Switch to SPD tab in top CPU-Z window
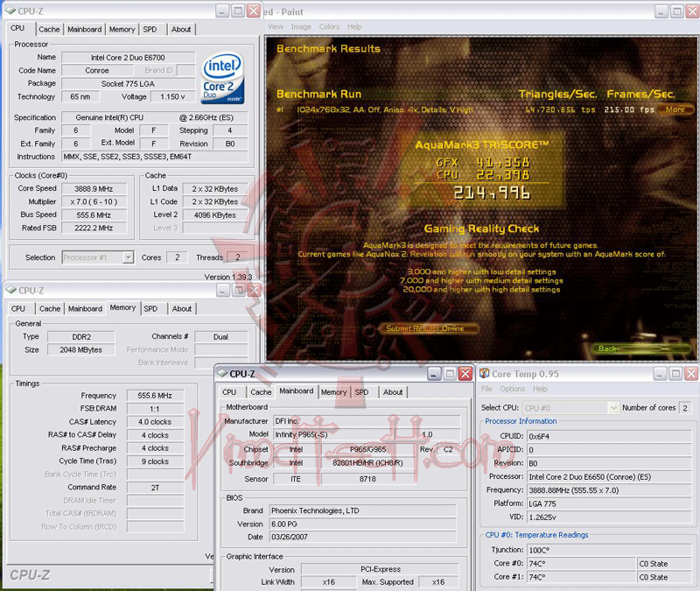The width and height of the screenshot is (700, 591). [x=150, y=30]
